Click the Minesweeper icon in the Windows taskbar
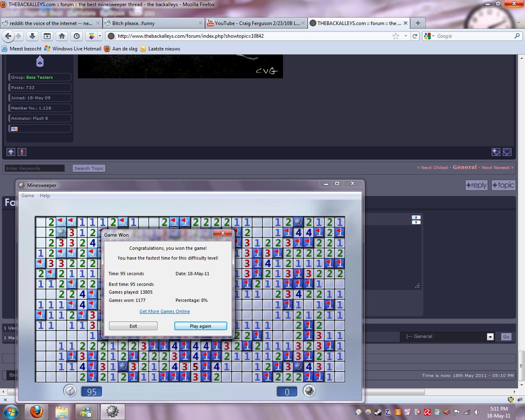Screen dimensions: 525x420 pyautogui.click(x=112, y=411)
